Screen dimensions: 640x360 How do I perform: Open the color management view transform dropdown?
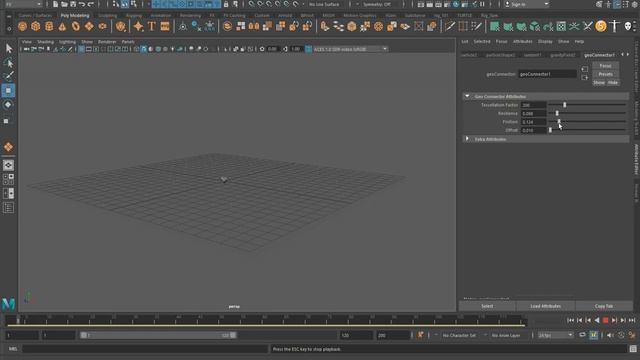point(349,49)
